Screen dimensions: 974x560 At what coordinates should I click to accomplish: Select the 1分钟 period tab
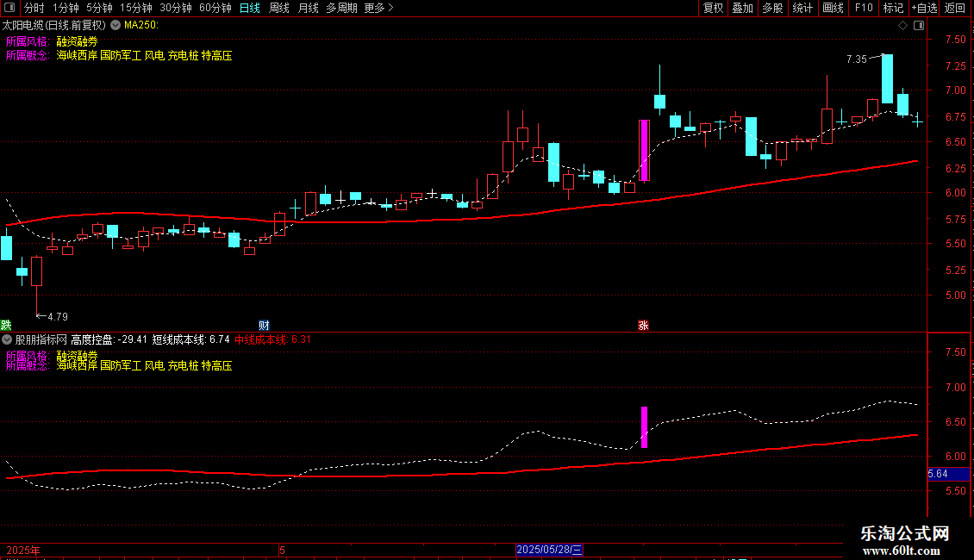pyautogui.click(x=66, y=8)
